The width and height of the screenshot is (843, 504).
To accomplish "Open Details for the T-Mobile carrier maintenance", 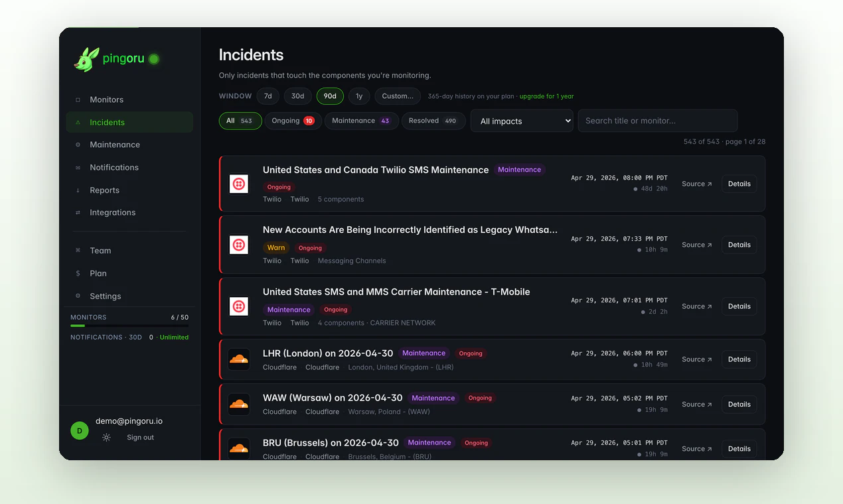I will tap(739, 306).
